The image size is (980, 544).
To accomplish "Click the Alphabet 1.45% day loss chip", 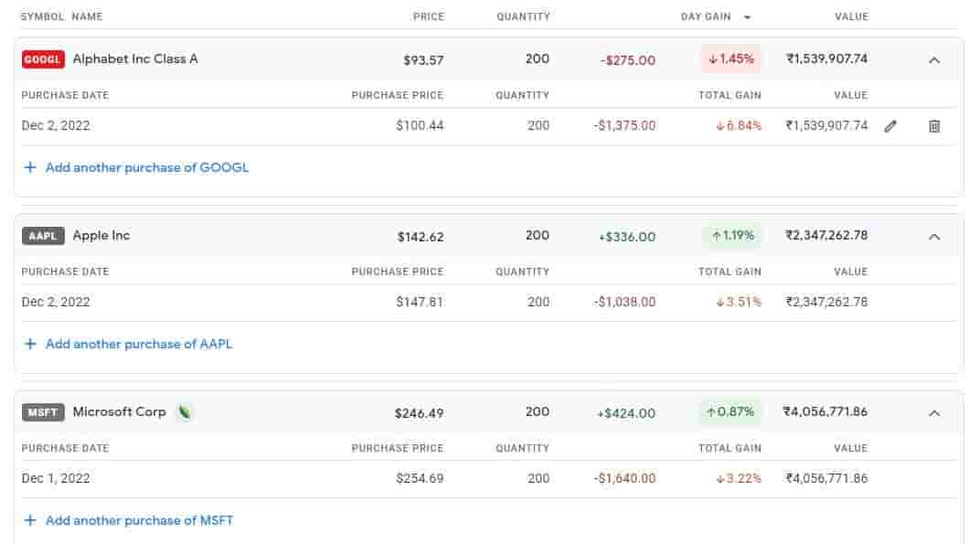I will pyautogui.click(x=731, y=59).
